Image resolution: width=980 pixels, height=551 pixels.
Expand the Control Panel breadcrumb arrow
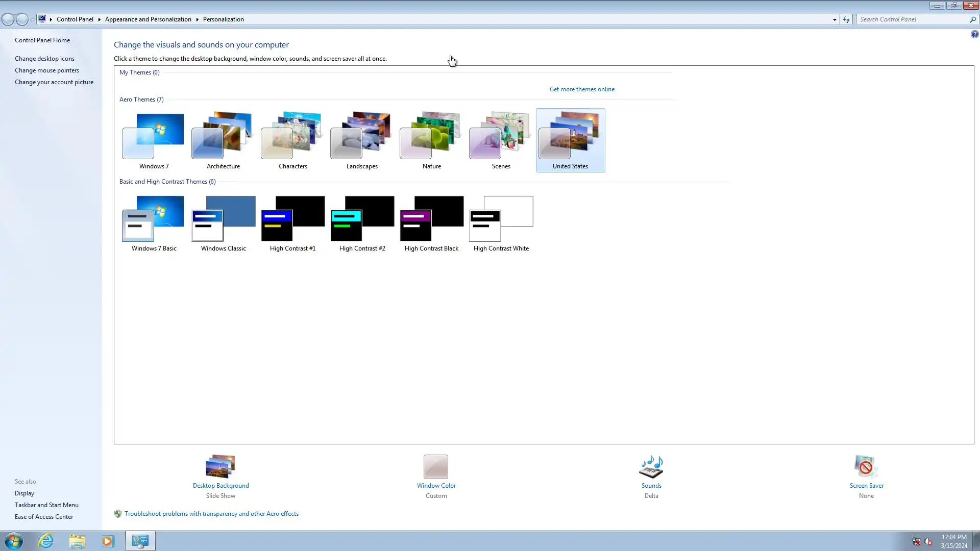point(99,19)
